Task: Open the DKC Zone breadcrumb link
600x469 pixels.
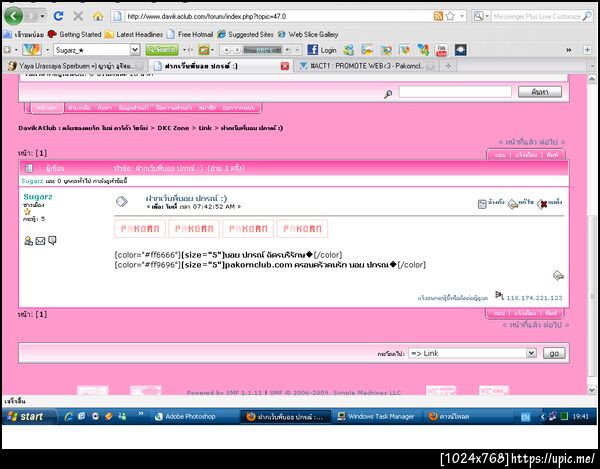Action: tap(173, 128)
